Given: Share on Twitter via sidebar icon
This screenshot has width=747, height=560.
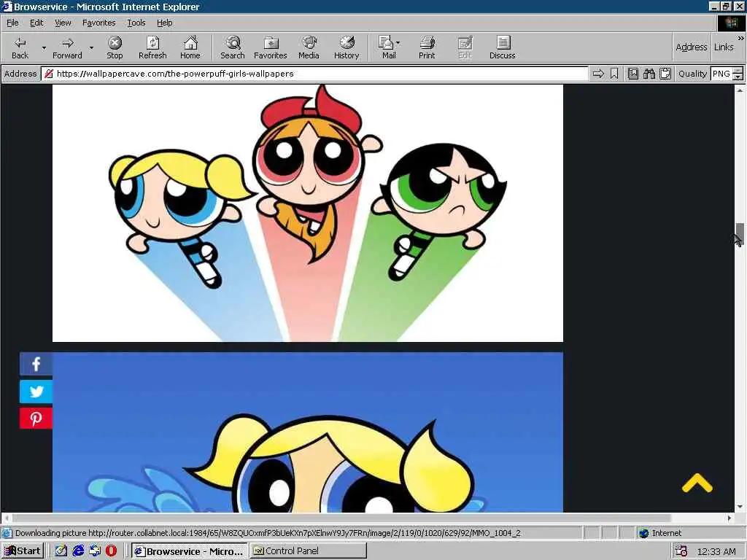Looking at the screenshot, I should 36,392.
